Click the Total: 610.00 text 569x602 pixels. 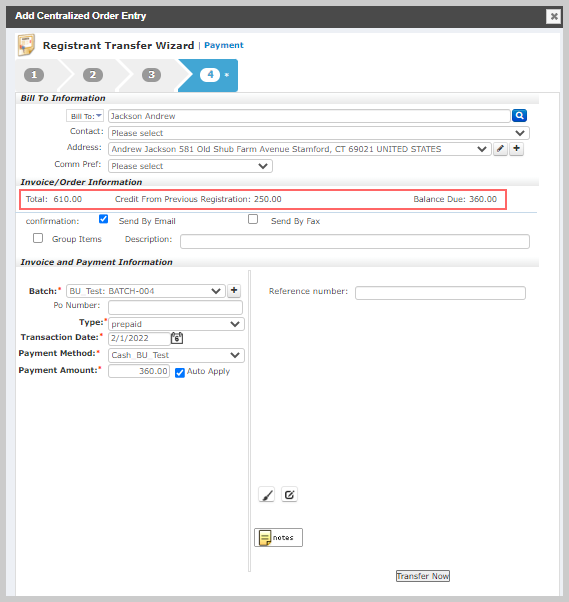[x=54, y=199]
